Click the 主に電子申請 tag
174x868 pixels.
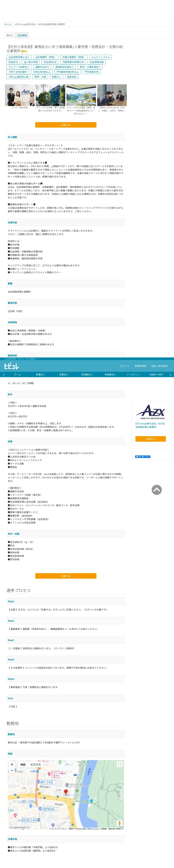(x=31, y=62)
